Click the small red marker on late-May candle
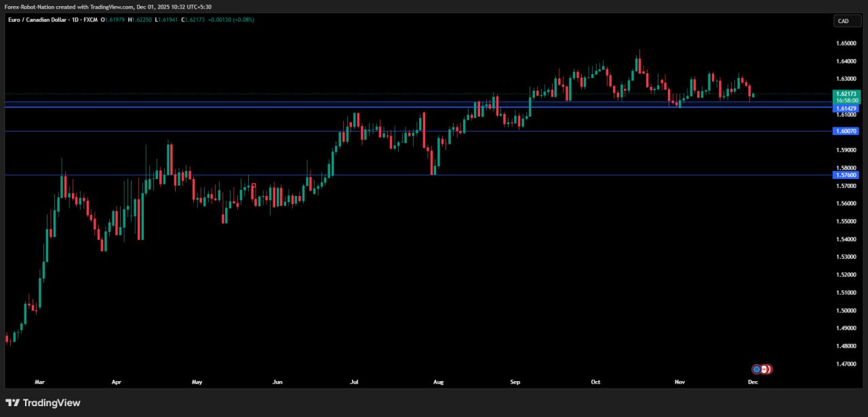 coord(254,185)
